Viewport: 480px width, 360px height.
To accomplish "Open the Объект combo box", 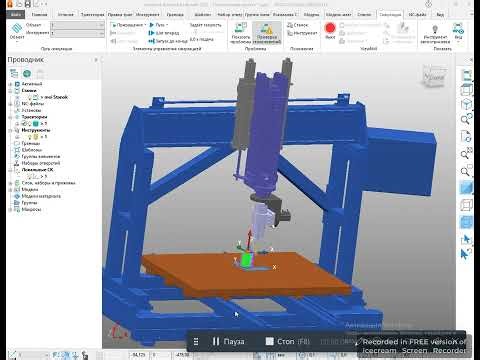I will (77, 25).
